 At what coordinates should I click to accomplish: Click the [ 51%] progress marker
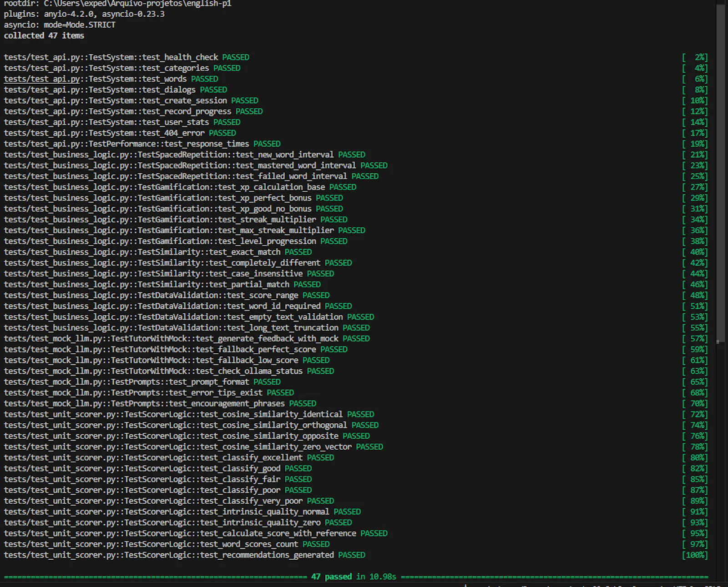[x=695, y=306]
